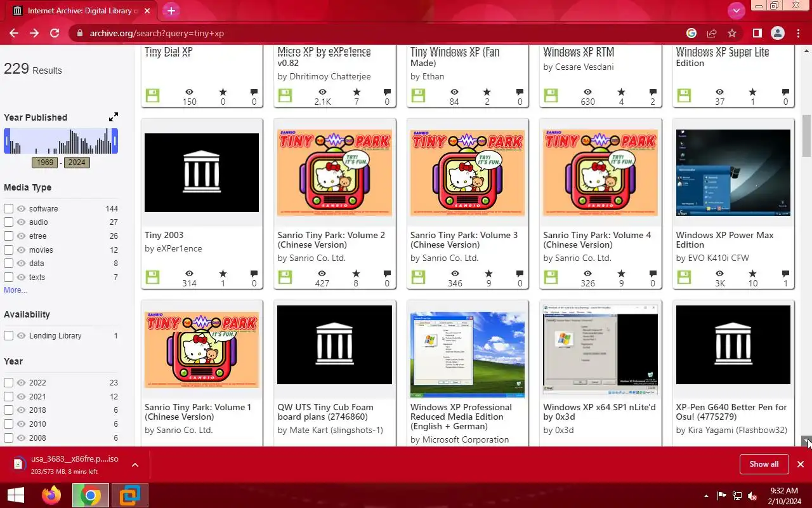Open QW UTS Tiny Cub Foam board plans link
This screenshot has height=508, width=812.
327,412
